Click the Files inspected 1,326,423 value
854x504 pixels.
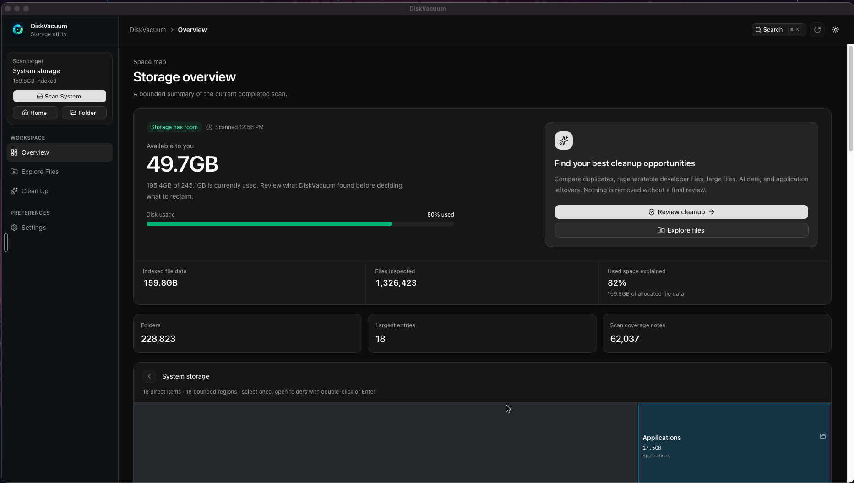pos(396,283)
